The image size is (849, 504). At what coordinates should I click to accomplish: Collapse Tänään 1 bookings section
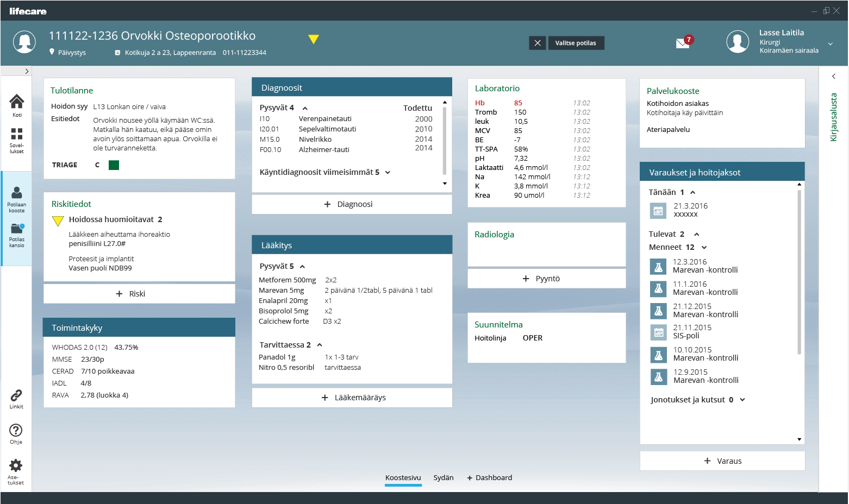(x=692, y=192)
